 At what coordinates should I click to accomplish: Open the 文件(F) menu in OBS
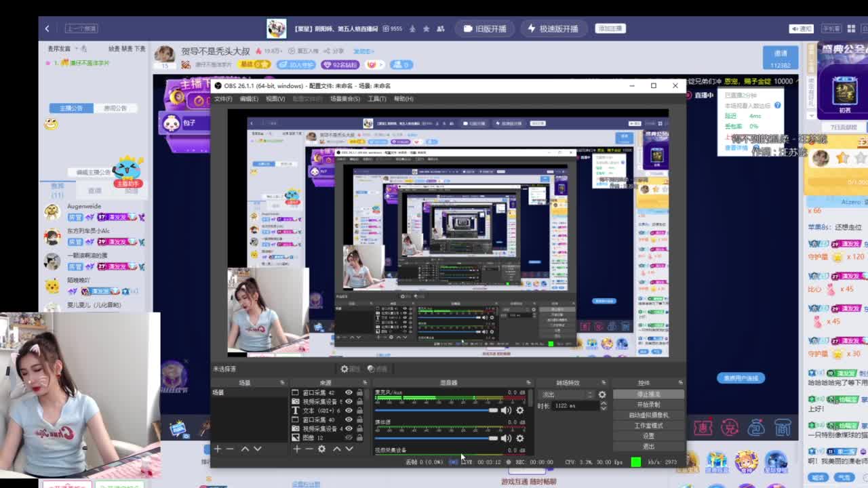(x=223, y=99)
